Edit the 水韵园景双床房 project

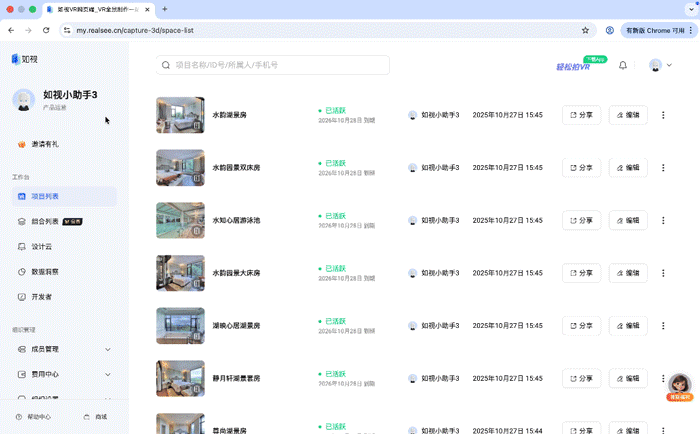[628, 167]
